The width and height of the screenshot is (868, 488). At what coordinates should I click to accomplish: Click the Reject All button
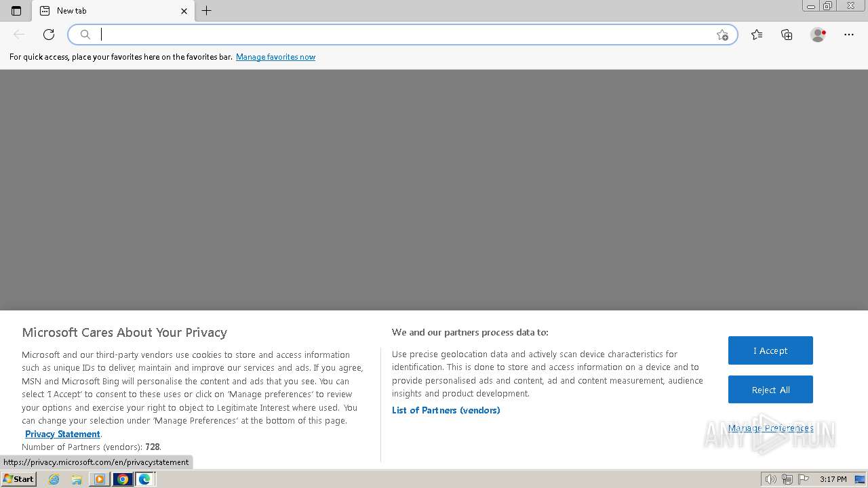coord(770,390)
